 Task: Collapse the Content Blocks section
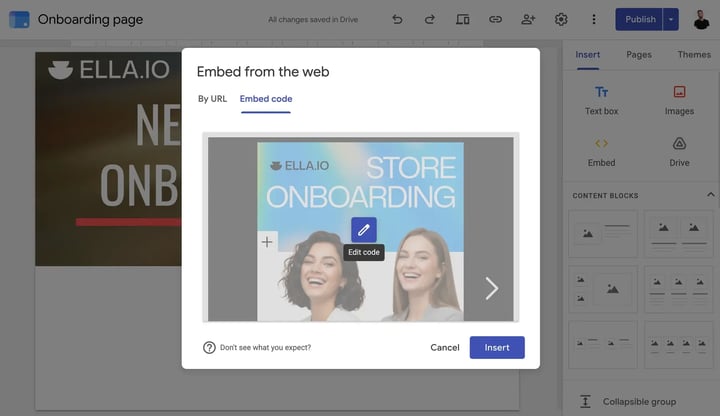[x=710, y=195]
